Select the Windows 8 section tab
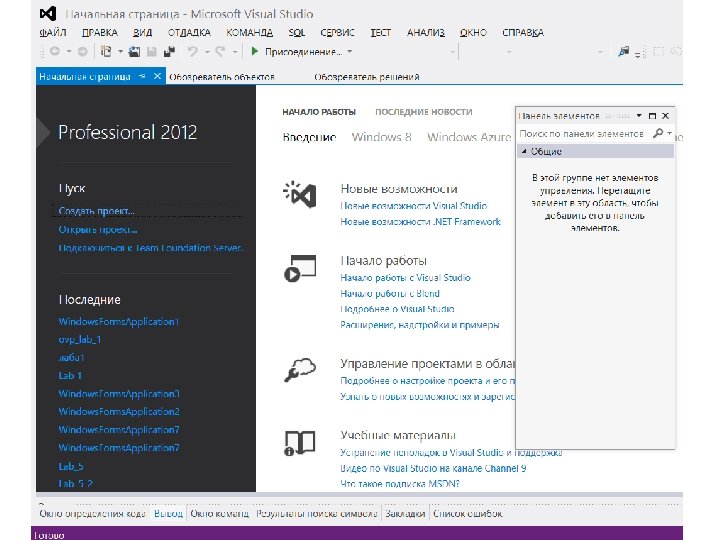 [382, 137]
